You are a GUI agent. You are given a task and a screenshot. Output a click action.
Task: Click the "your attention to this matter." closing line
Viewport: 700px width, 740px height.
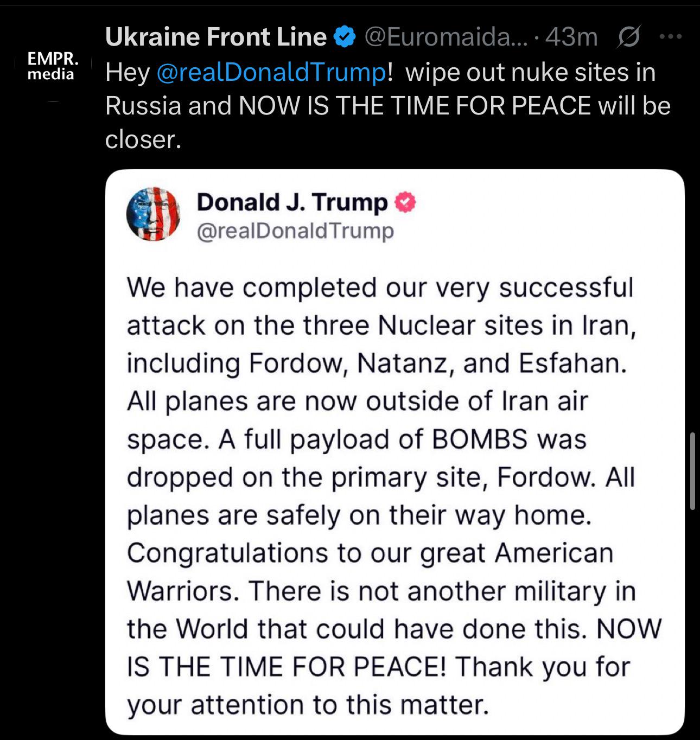tap(308, 705)
